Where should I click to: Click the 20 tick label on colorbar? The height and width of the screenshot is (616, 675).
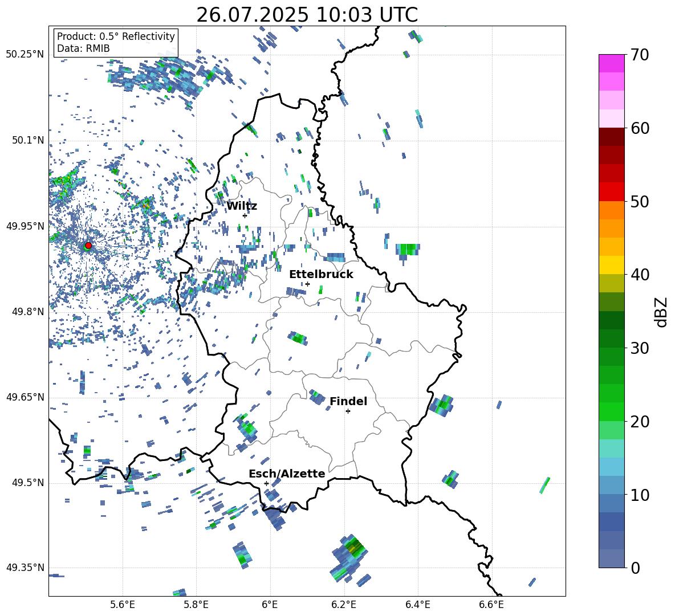coord(640,422)
